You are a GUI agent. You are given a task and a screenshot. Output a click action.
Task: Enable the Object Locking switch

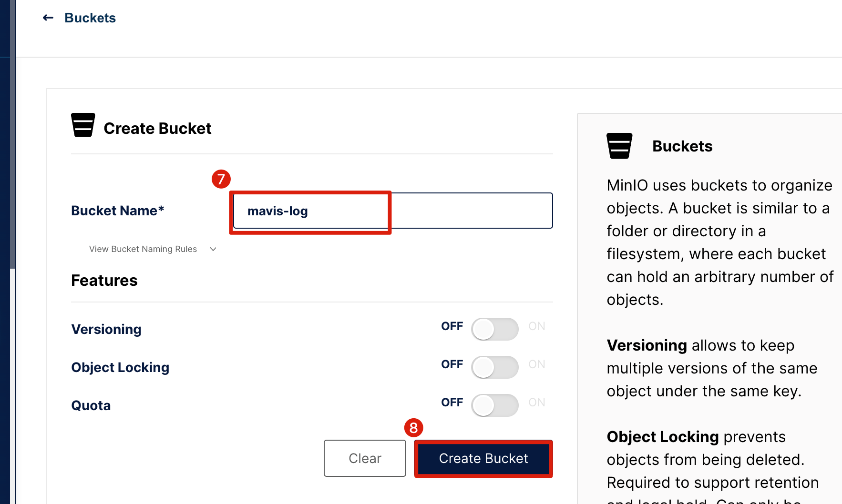[494, 367]
